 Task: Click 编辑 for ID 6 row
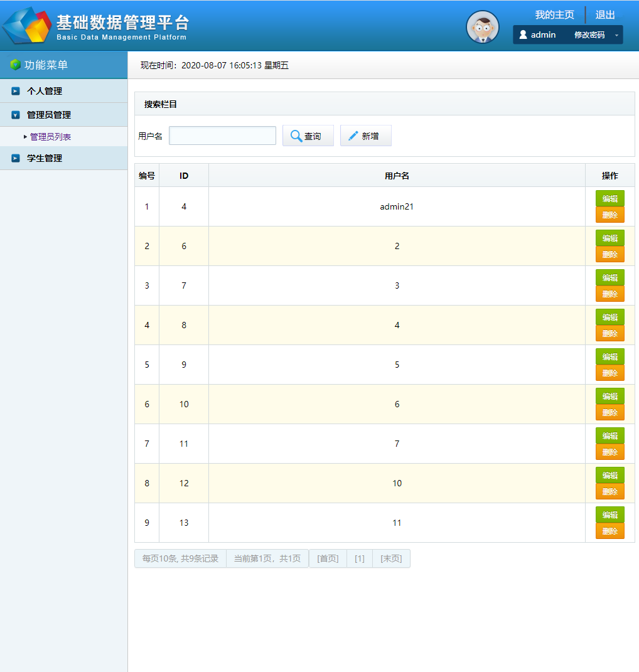[610, 238]
